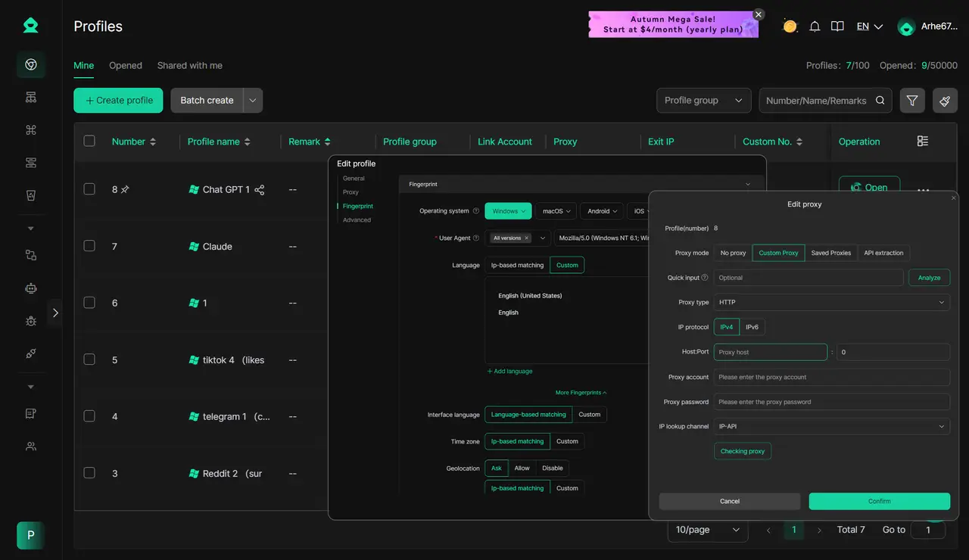Click the share icon beside Chat GPT 1
The image size is (969, 560).
click(x=260, y=190)
